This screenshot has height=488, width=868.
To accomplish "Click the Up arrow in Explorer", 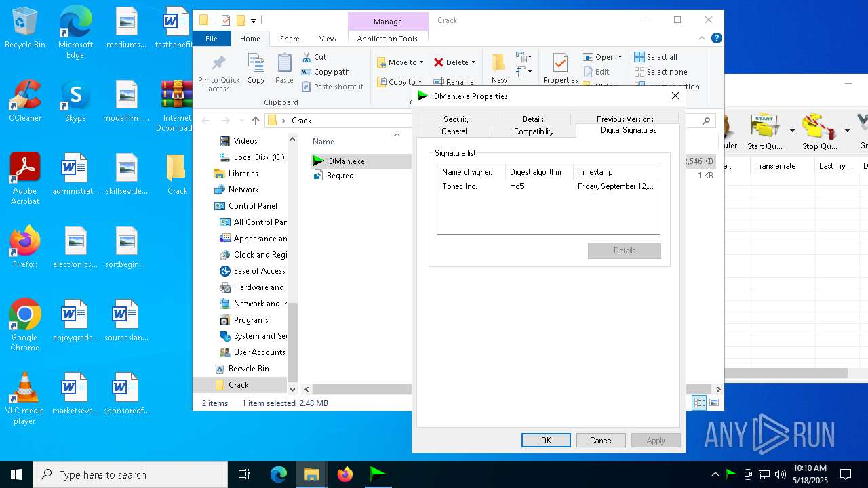I will click(x=255, y=121).
